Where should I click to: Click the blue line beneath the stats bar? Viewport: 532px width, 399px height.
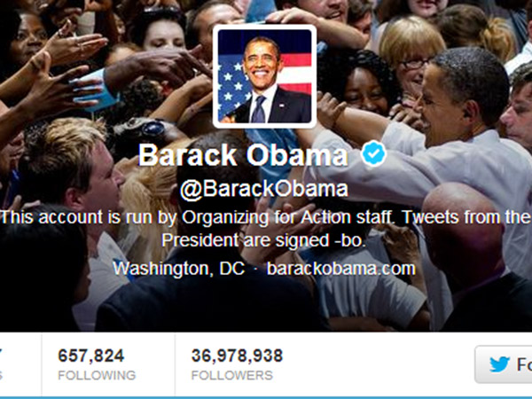[266, 397]
